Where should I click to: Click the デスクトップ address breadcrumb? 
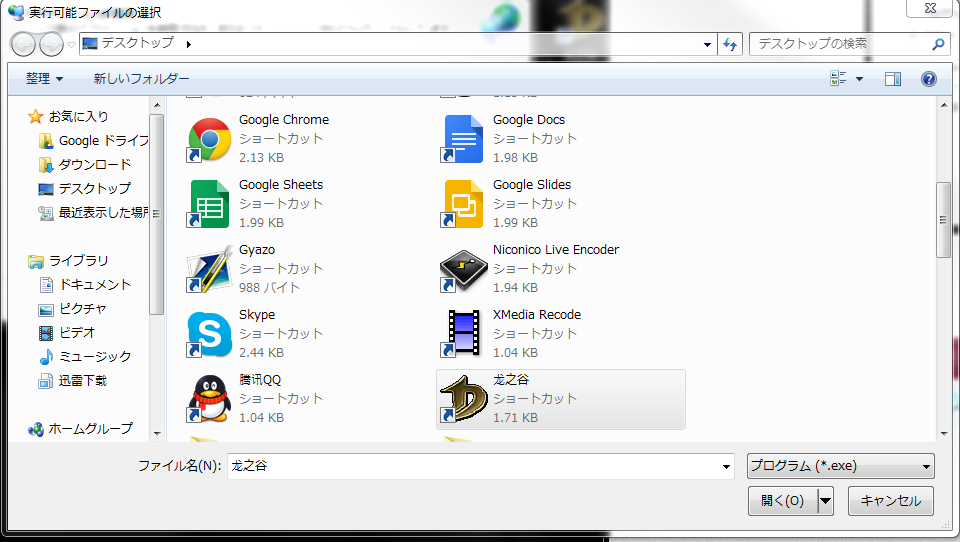click(x=137, y=43)
